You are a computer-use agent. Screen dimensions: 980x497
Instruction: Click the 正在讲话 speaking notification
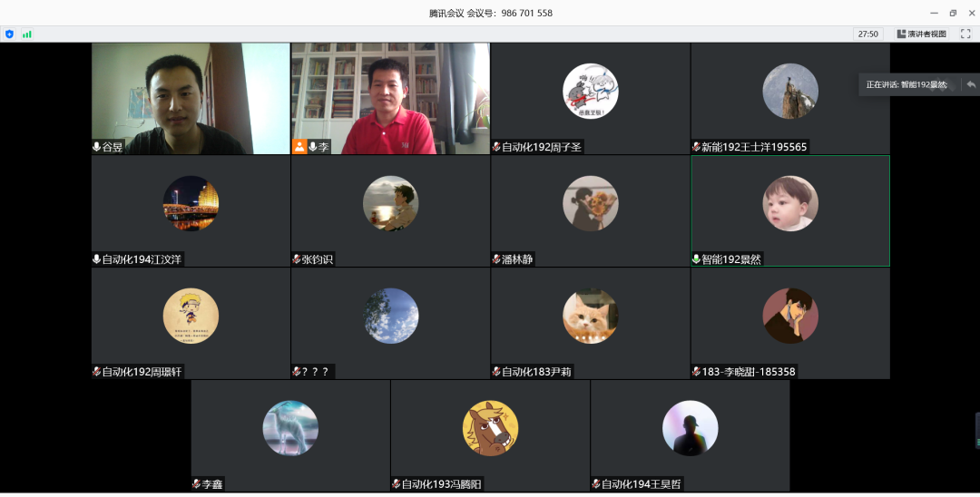pyautogui.click(x=906, y=84)
